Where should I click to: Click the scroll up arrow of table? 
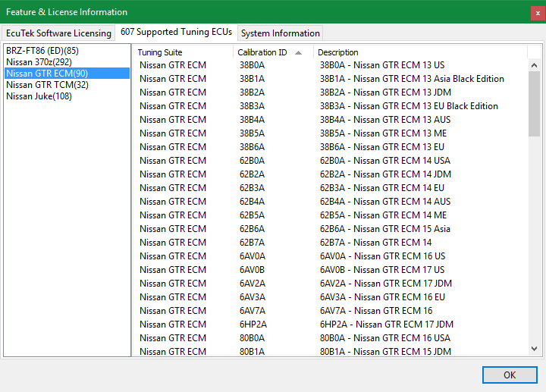pos(535,65)
